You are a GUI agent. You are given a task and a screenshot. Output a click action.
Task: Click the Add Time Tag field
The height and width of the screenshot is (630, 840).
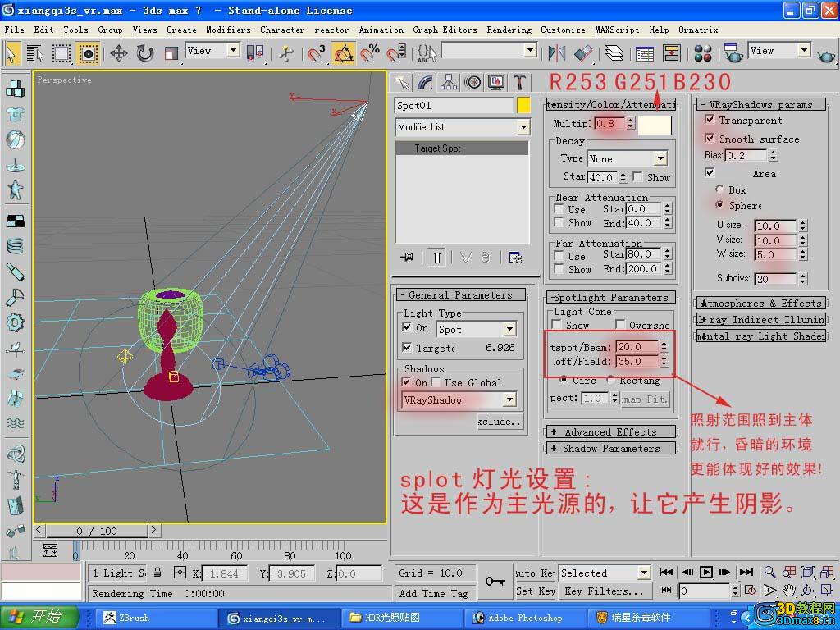click(433, 593)
